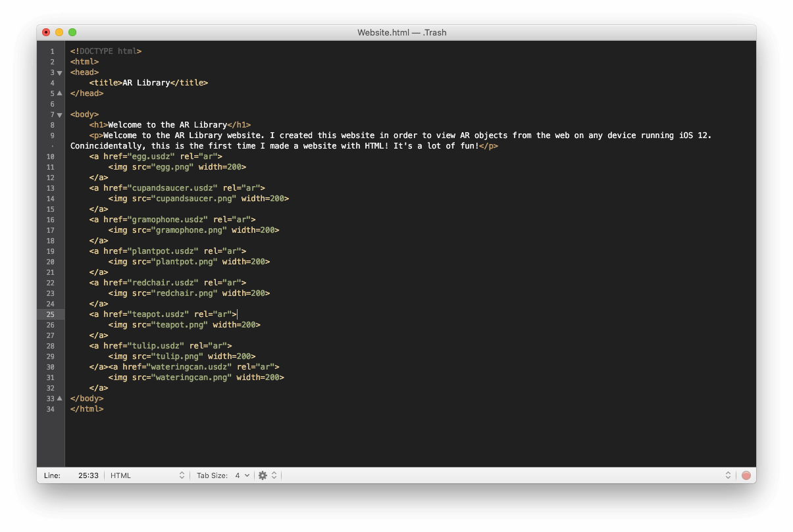Image resolution: width=793 pixels, height=532 pixels.
Task: Collapse the body tag fold arrow
Action: pos(60,114)
